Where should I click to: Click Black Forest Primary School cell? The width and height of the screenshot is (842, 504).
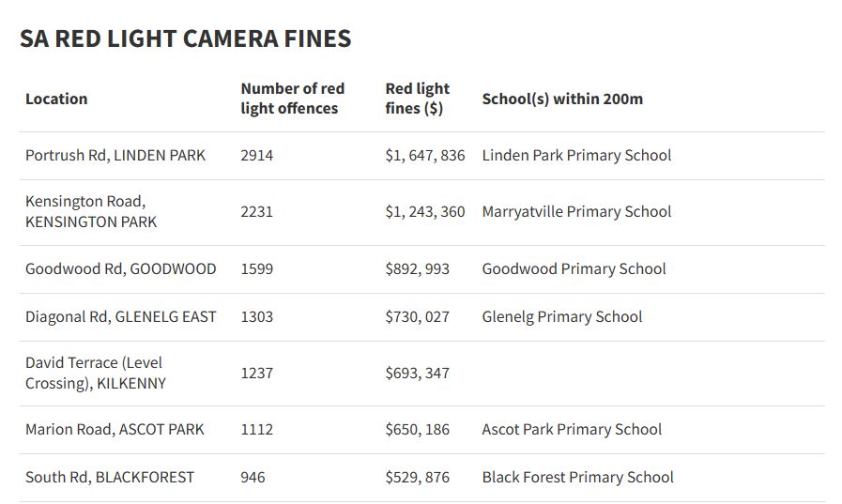pos(577,477)
